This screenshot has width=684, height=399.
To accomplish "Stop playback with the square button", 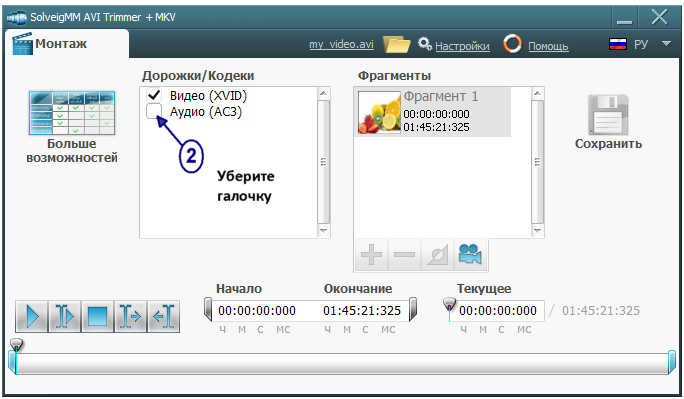I will click(97, 317).
